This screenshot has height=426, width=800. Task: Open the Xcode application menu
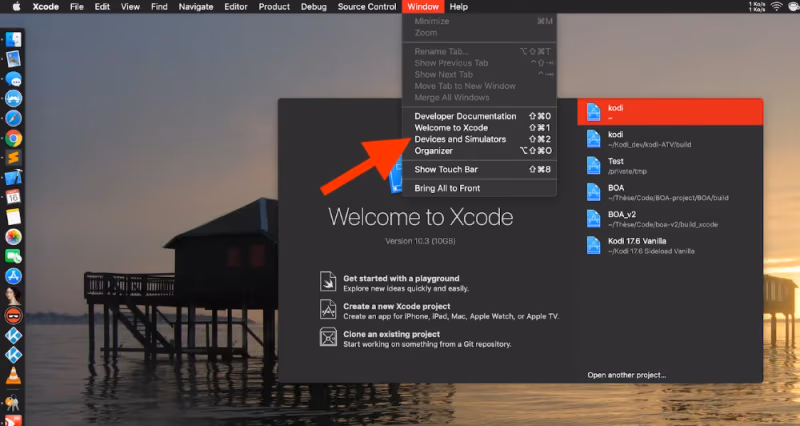[x=45, y=7]
